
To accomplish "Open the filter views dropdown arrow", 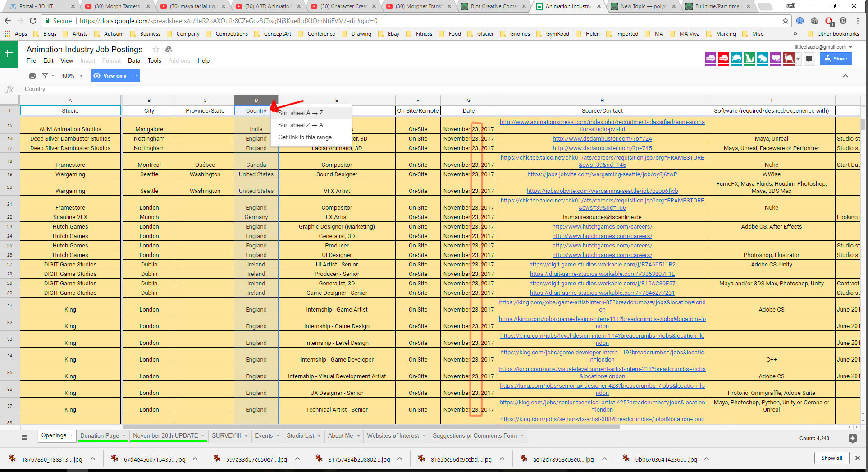I will click(x=53, y=76).
